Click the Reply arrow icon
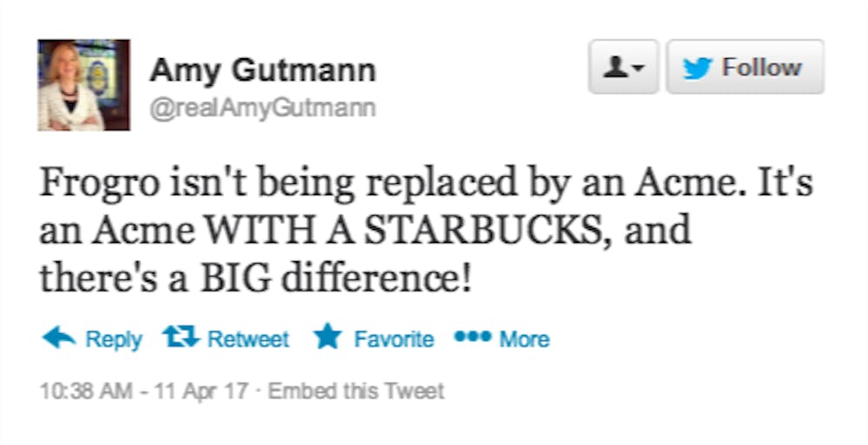Image resolution: width=868 pixels, height=445 pixels. click(59, 337)
